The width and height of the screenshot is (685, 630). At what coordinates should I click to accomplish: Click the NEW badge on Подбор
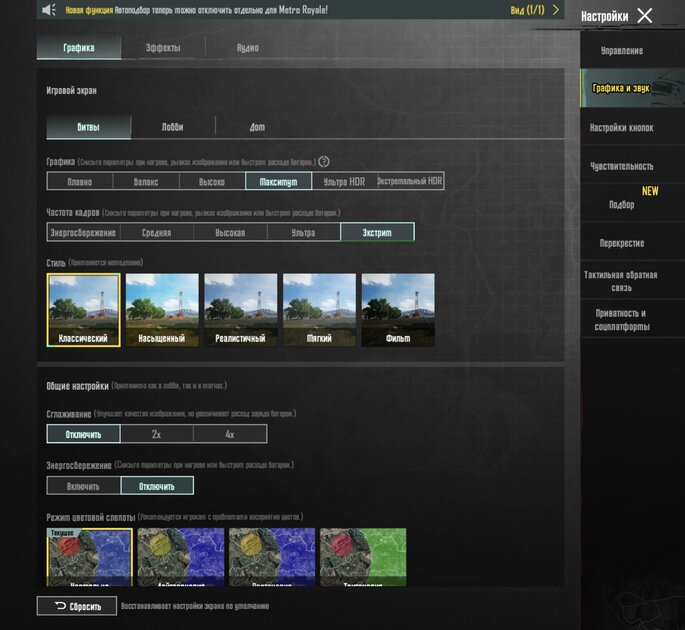pos(650,191)
